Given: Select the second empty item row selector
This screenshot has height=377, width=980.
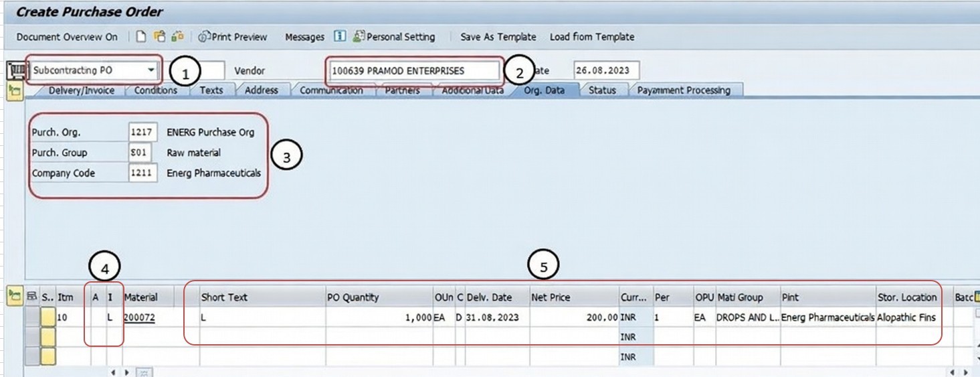Looking at the screenshot, I should [x=32, y=337].
